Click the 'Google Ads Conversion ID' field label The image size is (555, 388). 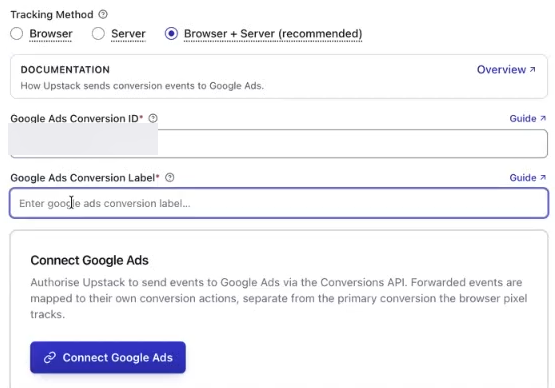click(74, 119)
